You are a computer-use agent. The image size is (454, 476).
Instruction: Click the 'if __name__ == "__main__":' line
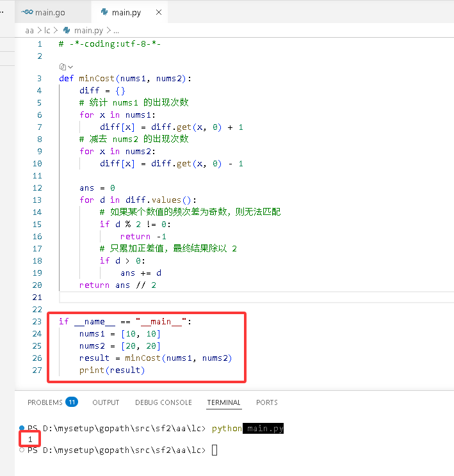pos(125,321)
